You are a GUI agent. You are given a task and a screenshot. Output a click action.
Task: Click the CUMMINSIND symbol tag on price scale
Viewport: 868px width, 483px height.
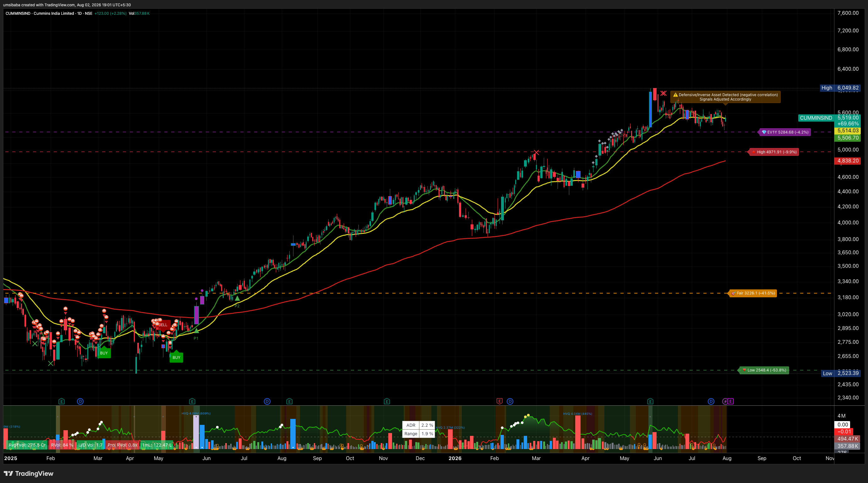pos(816,118)
